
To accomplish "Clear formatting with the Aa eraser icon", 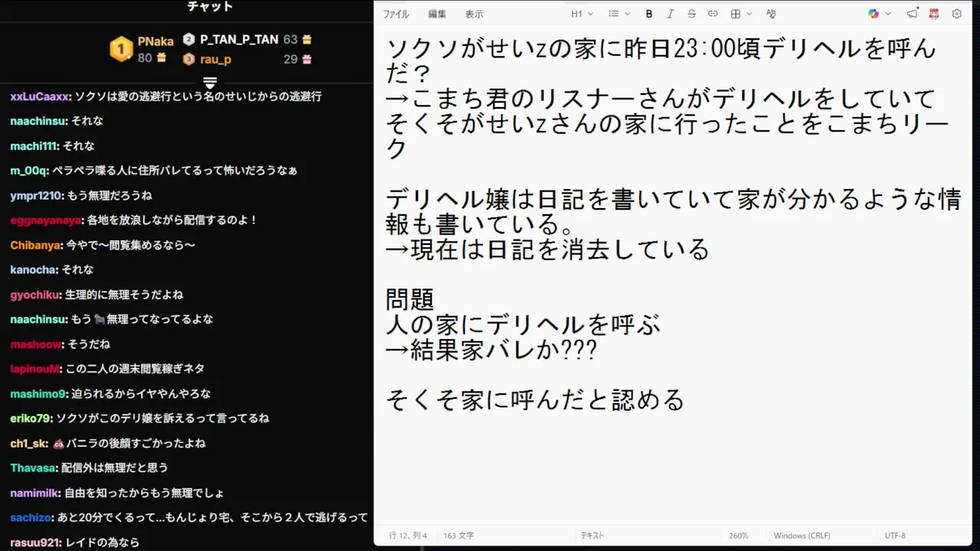I will tap(771, 14).
